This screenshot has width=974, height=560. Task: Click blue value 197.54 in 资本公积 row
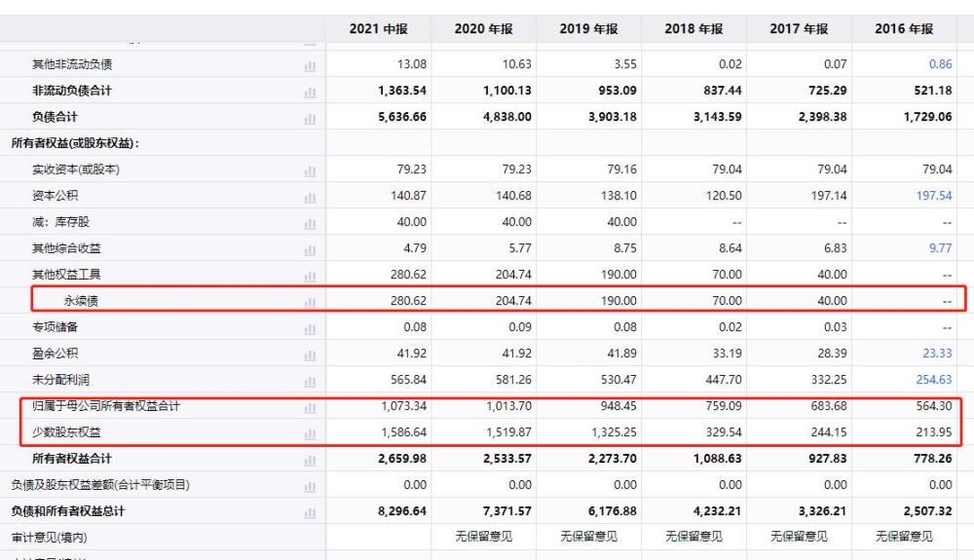pos(933,196)
